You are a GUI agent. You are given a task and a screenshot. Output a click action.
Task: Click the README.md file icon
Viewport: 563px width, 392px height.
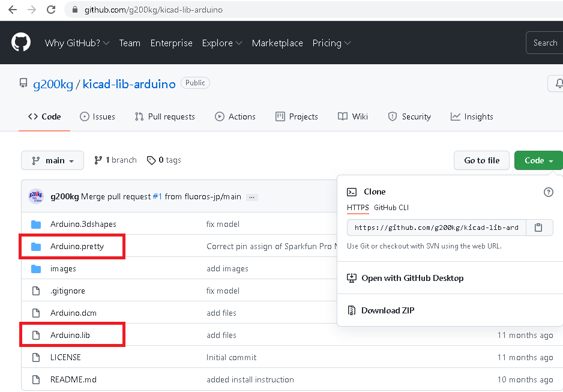pos(36,380)
